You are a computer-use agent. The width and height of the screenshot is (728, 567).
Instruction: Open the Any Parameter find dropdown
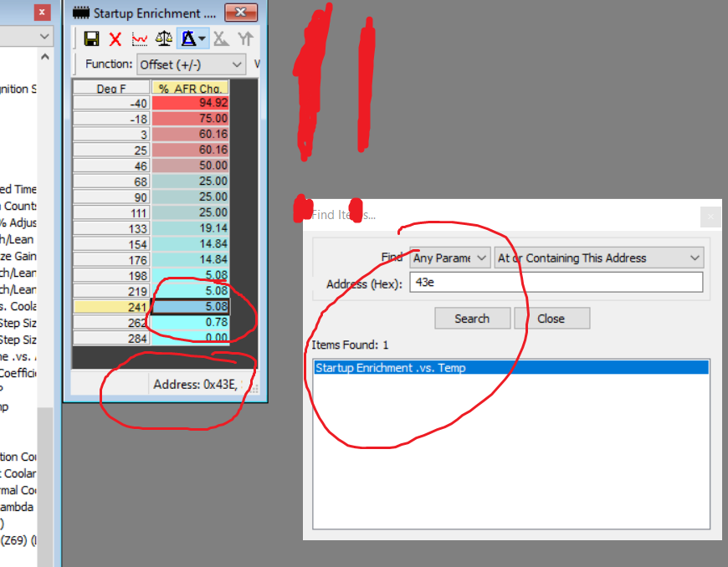[449, 258]
